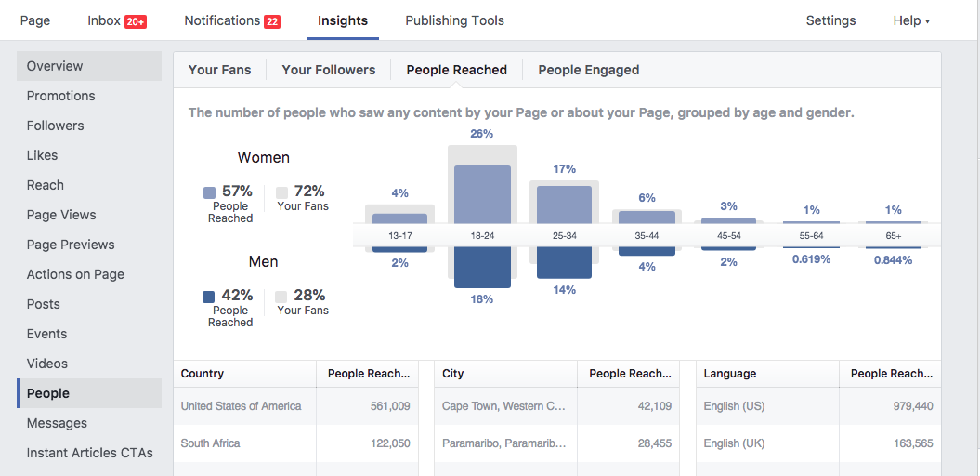Go to Promotions in the sidebar

point(60,96)
